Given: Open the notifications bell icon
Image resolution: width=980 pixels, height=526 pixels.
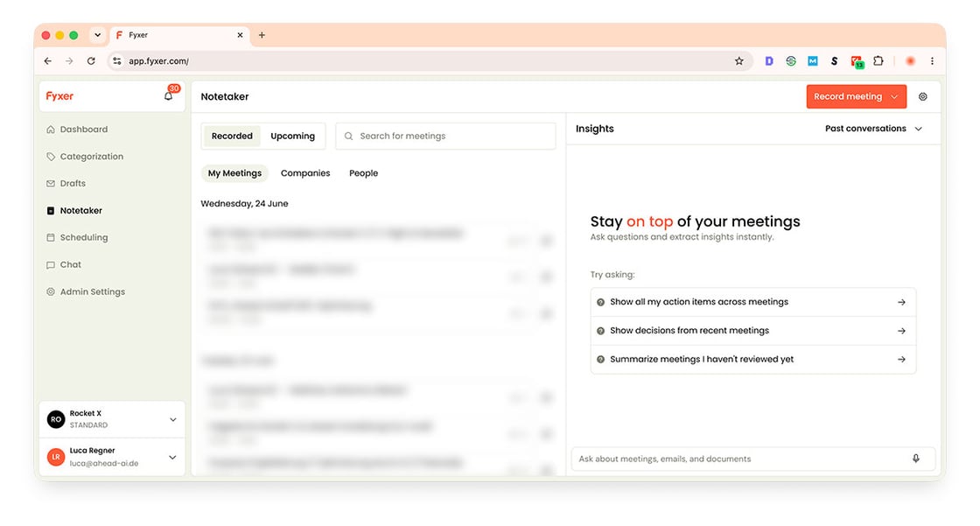Looking at the screenshot, I should (x=168, y=96).
